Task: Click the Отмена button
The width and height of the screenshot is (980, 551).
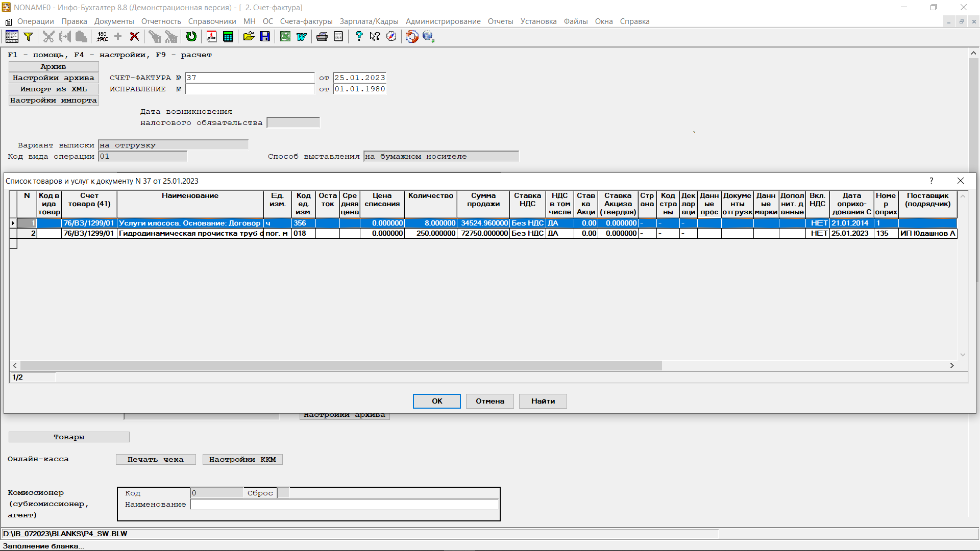Action: [x=490, y=401]
